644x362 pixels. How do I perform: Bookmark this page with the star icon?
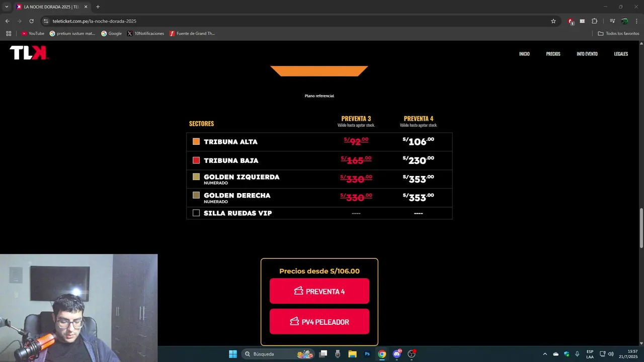553,21
